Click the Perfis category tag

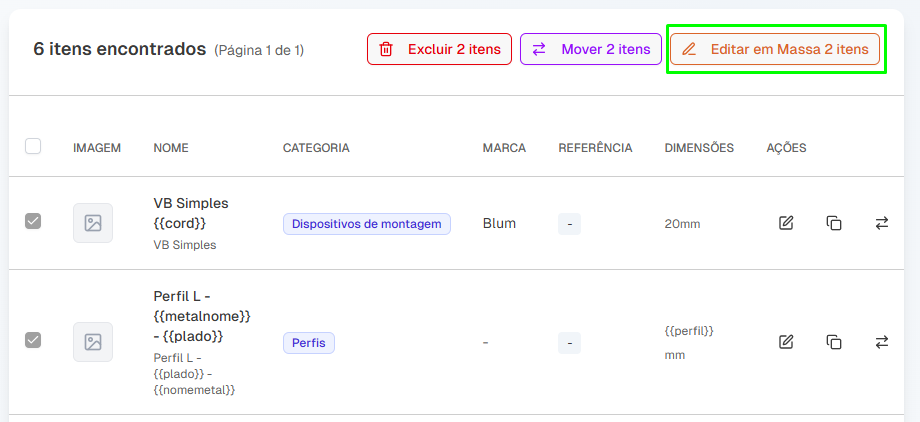(x=308, y=343)
